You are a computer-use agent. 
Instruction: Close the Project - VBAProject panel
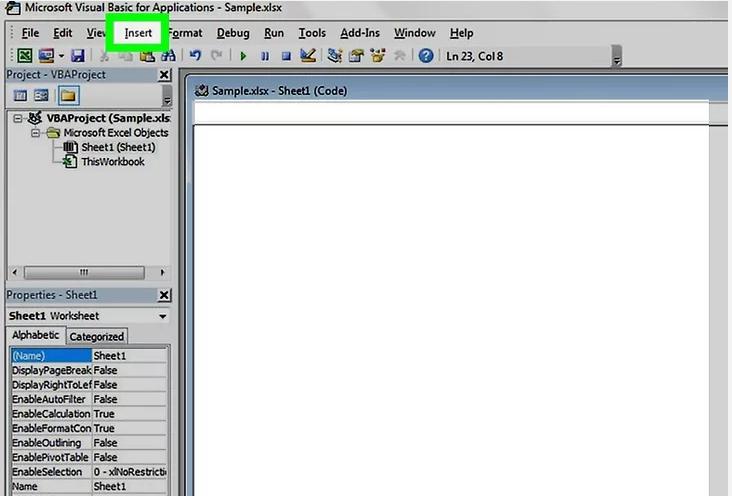(x=164, y=75)
